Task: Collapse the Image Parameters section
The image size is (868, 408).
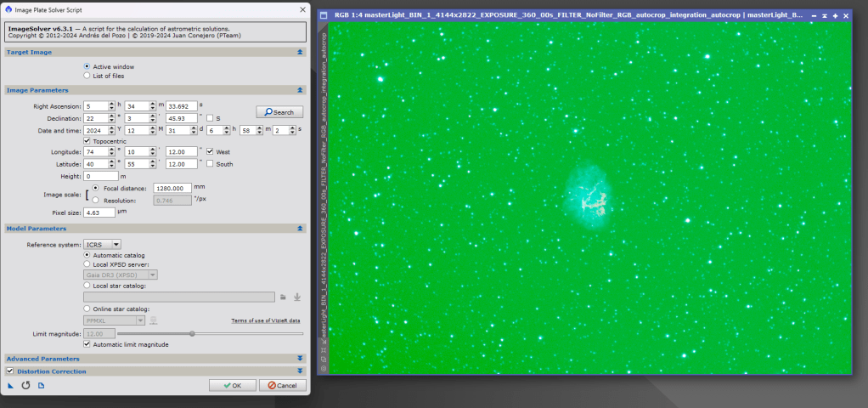Action: click(x=299, y=89)
